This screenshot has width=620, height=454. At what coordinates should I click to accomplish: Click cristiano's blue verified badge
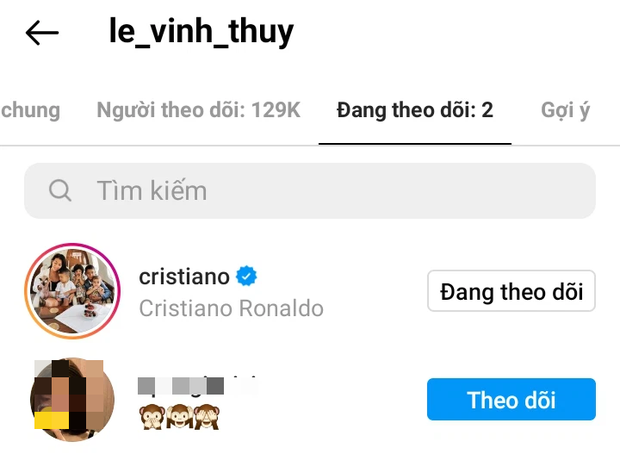pyautogui.click(x=246, y=276)
